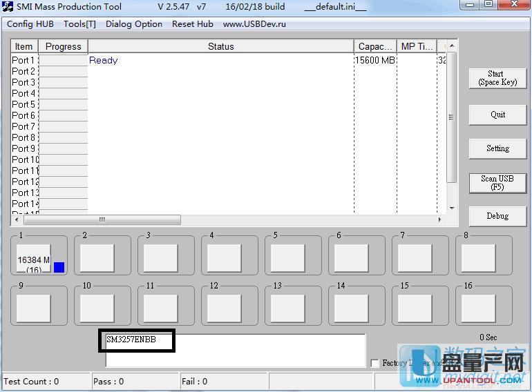Click the 0 Sec timer text
Image resolution: width=532 pixels, height=392 pixels.
pyautogui.click(x=488, y=337)
